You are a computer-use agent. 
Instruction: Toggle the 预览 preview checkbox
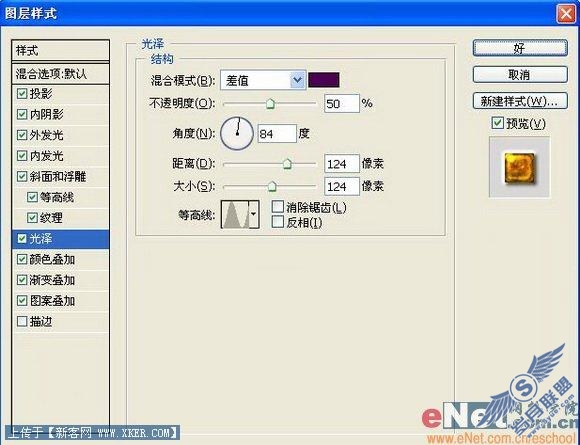coord(498,123)
